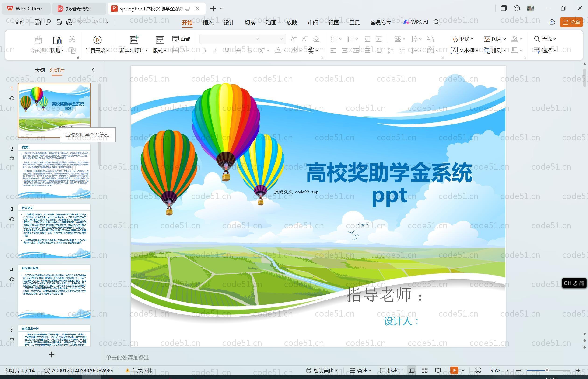The height and width of the screenshot is (379, 588).
Task: Switch to Slide Sorter view icon
Action: (x=425, y=370)
